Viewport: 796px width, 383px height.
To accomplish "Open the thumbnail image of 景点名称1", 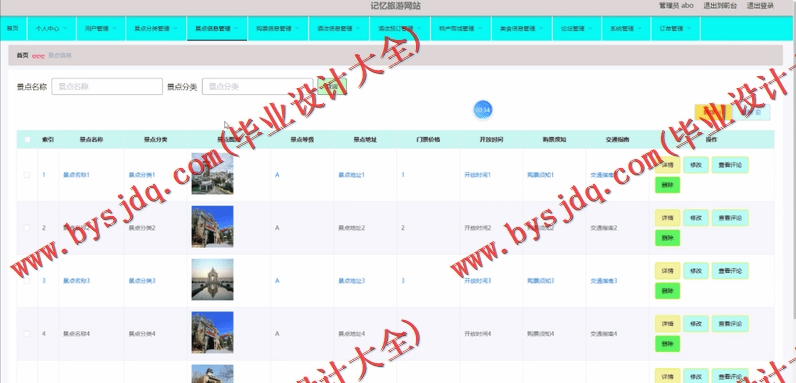I will [x=212, y=174].
